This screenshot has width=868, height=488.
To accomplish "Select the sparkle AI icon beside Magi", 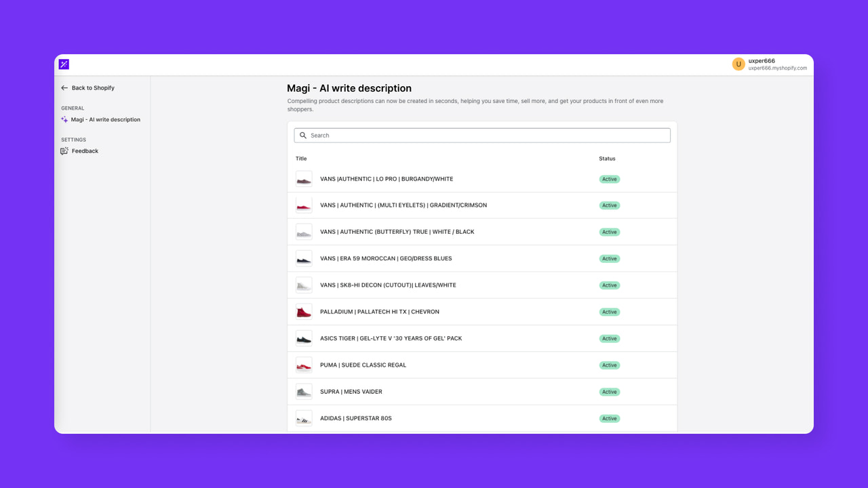I will [63, 119].
